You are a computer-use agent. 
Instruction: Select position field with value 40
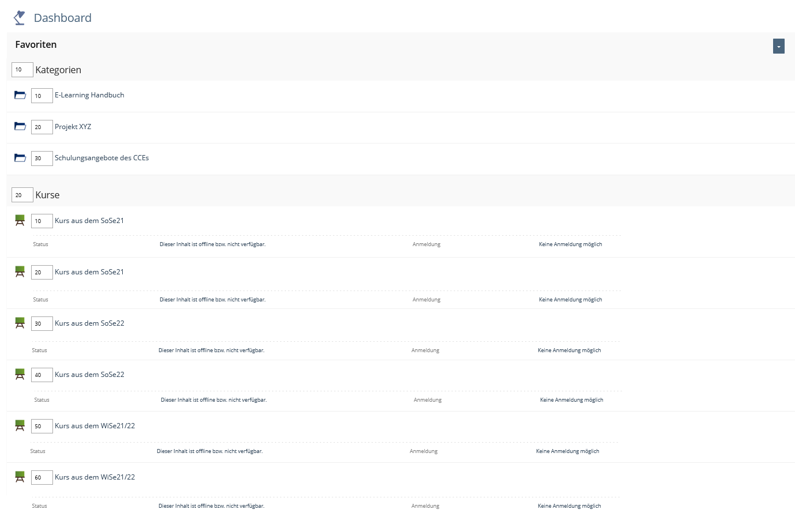click(42, 375)
